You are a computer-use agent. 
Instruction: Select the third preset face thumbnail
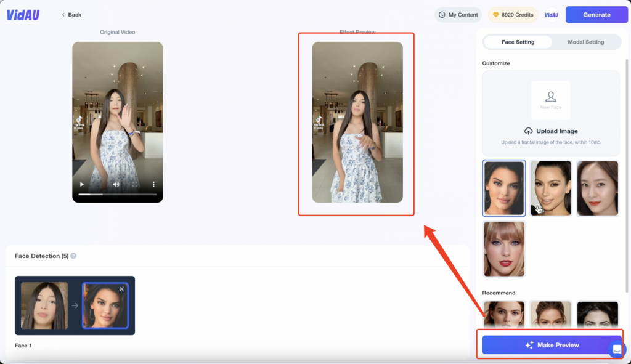(x=597, y=188)
